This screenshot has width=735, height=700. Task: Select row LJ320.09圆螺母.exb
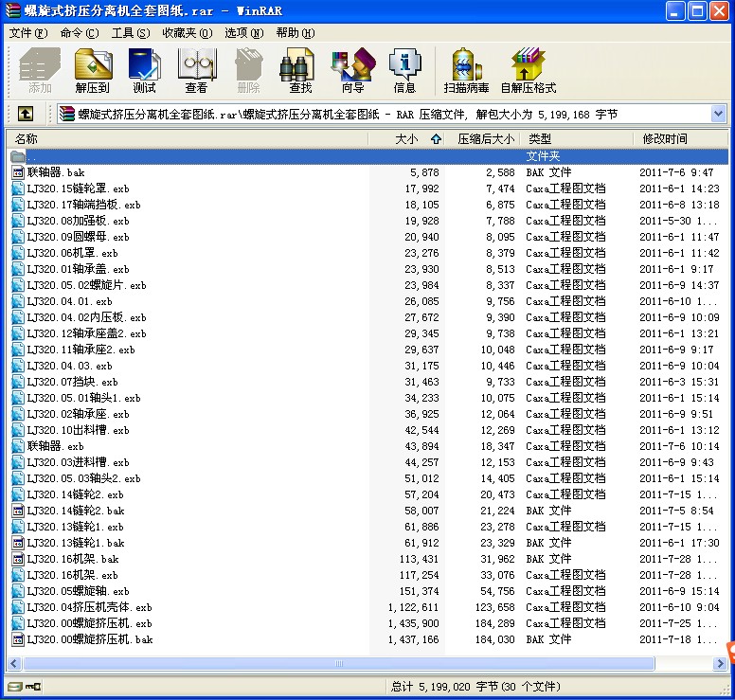(x=369, y=237)
